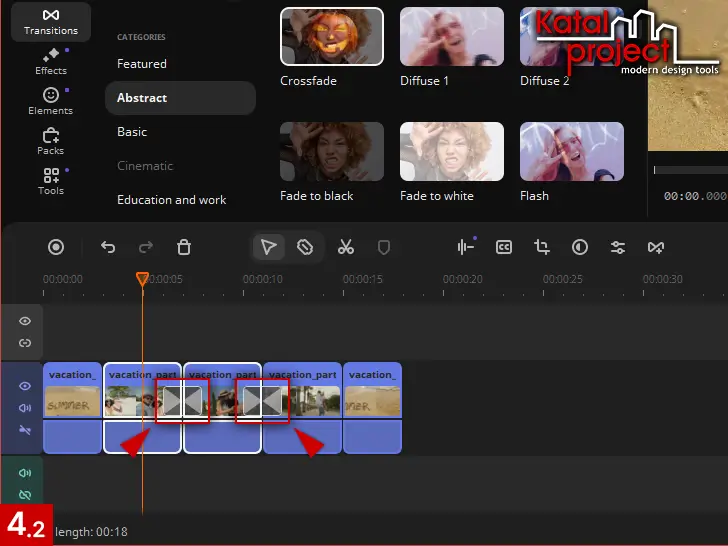The image size is (728, 546).
Task: Mute the video track audio speaker
Action: (25, 408)
